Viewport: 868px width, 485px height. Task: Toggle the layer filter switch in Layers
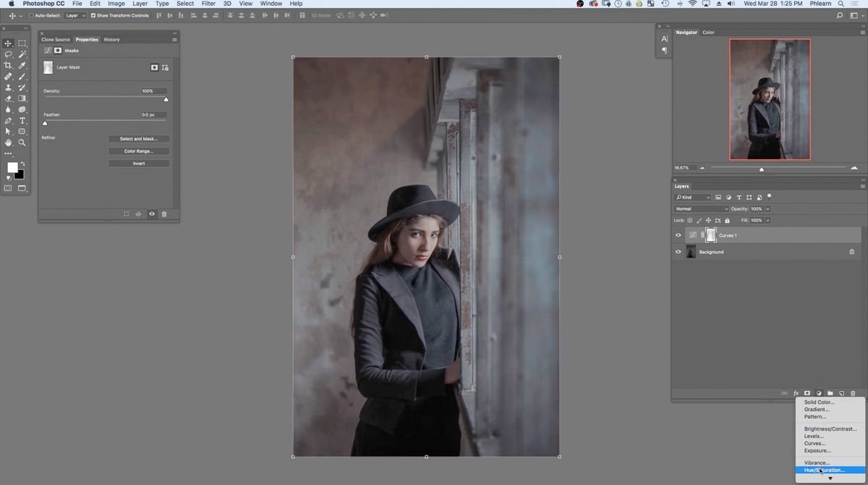(769, 196)
